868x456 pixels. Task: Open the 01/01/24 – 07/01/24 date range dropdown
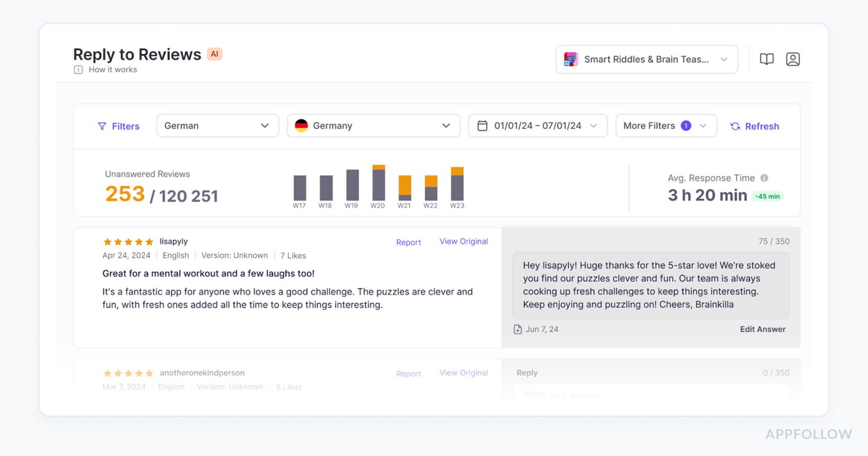[x=537, y=125]
